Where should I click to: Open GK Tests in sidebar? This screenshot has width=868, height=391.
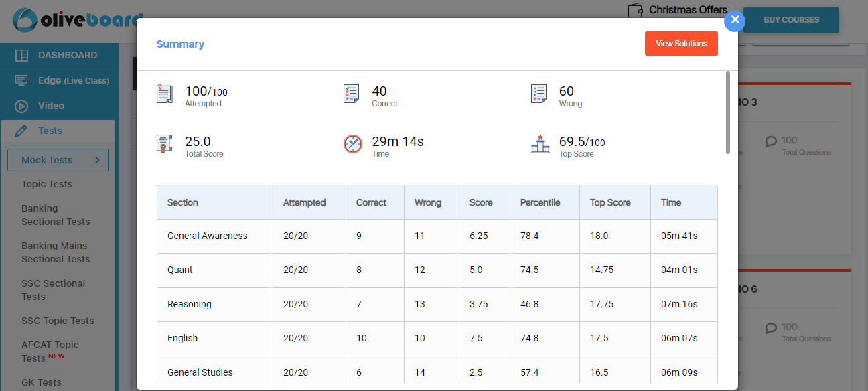41,382
